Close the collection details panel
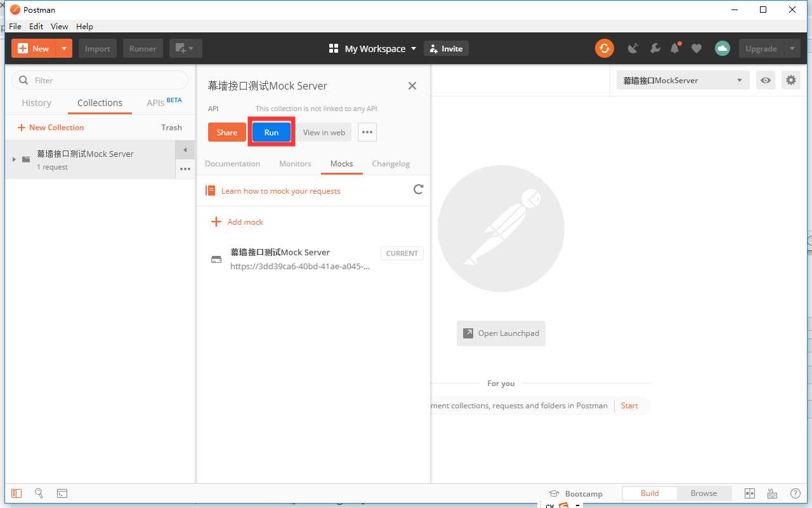The width and height of the screenshot is (812, 508). pyautogui.click(x=412, y=86)
